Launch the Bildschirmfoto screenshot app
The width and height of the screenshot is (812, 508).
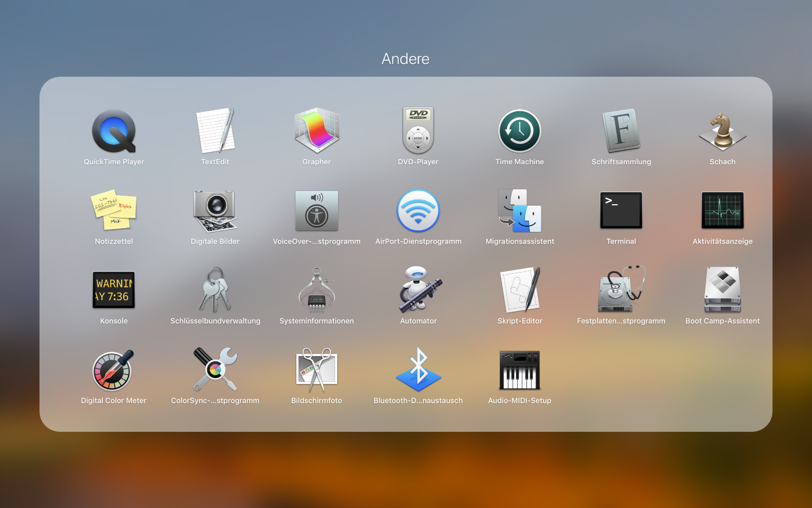[317, 370]
